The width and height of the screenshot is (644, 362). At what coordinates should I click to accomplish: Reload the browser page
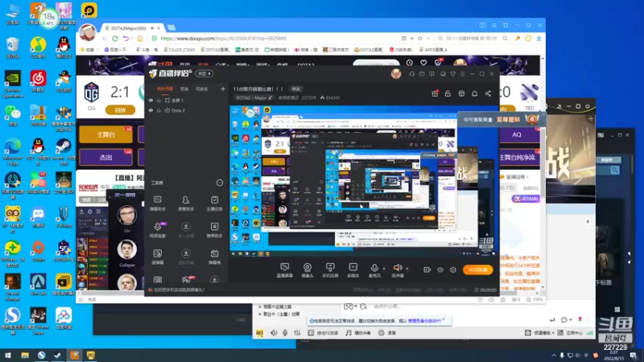click(115, 38)
